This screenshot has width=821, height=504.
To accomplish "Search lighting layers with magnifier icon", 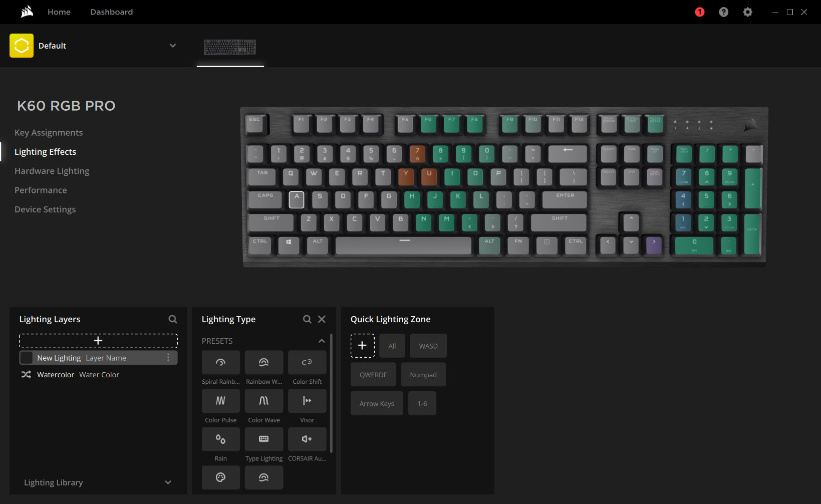I will (173, 319).
